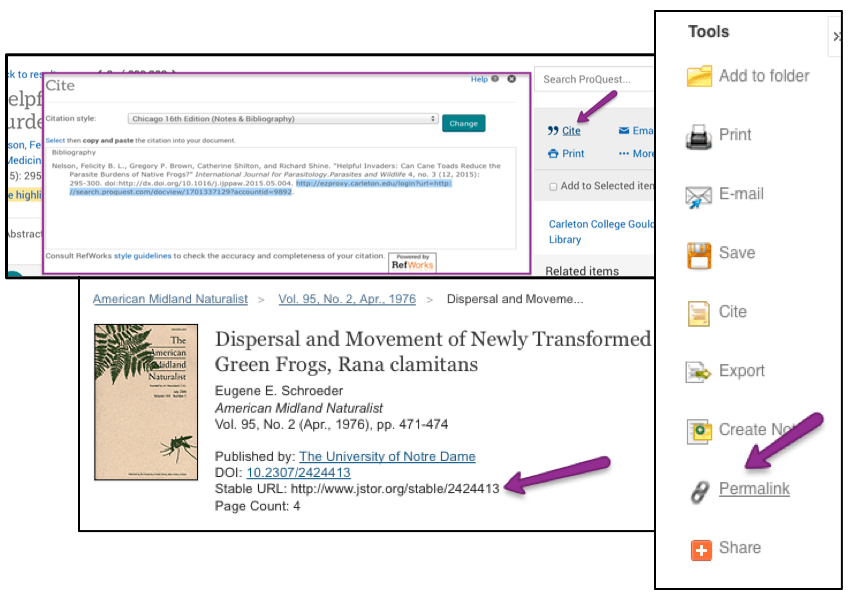The height and width of the screenshot is (595, 848).
Task: Click Save label in Tools
Action: (737, 253)
